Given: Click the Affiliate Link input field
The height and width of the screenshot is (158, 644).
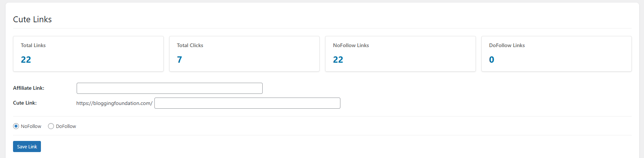Looking at the screenshot, I should [169, 88].
